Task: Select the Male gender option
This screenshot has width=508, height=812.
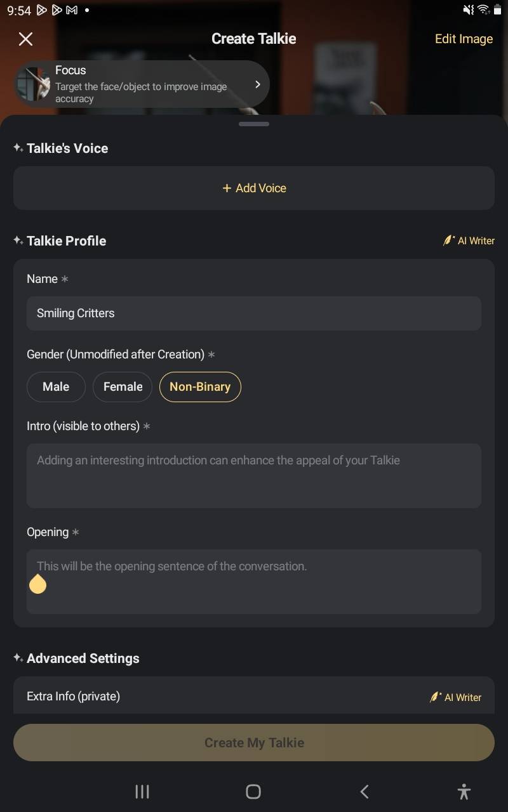Action: coord(56,387)
